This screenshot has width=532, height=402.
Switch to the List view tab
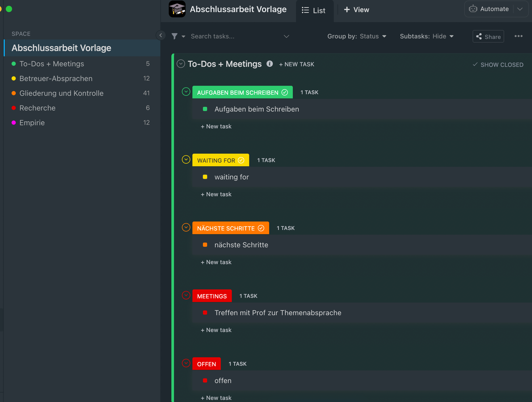(x=314, y=10)
